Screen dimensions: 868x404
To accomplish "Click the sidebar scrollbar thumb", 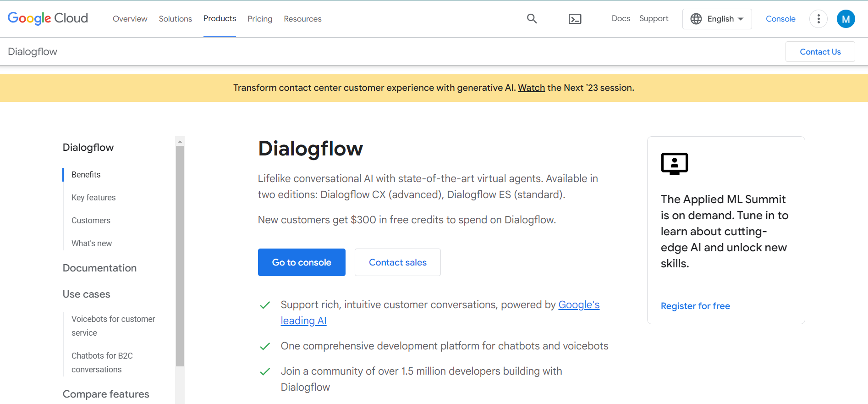I will 180,256.
